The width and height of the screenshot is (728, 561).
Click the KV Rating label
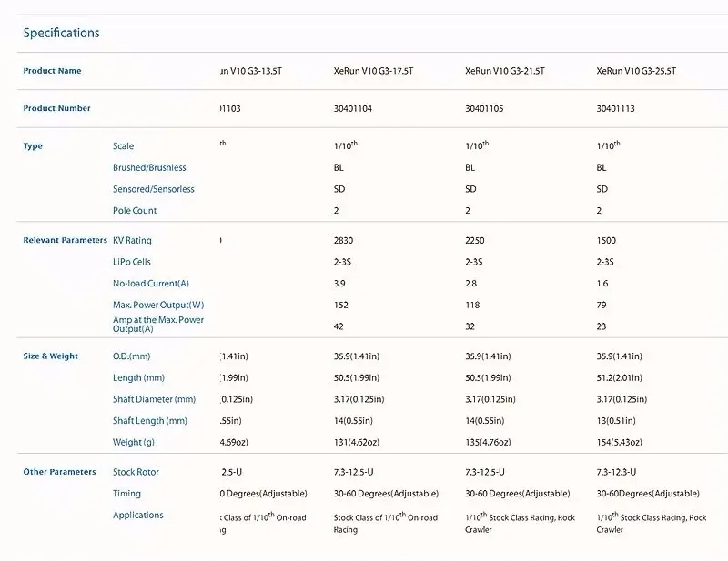click(132, 240)
